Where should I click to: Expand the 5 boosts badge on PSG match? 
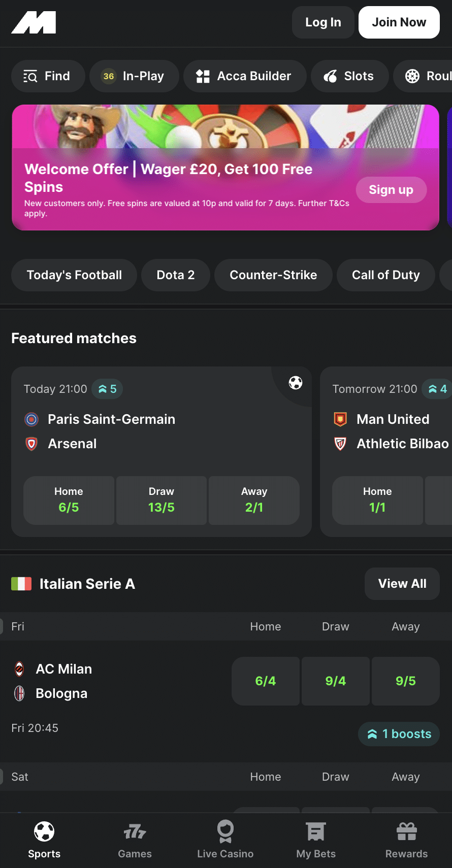tap(107, 389)
